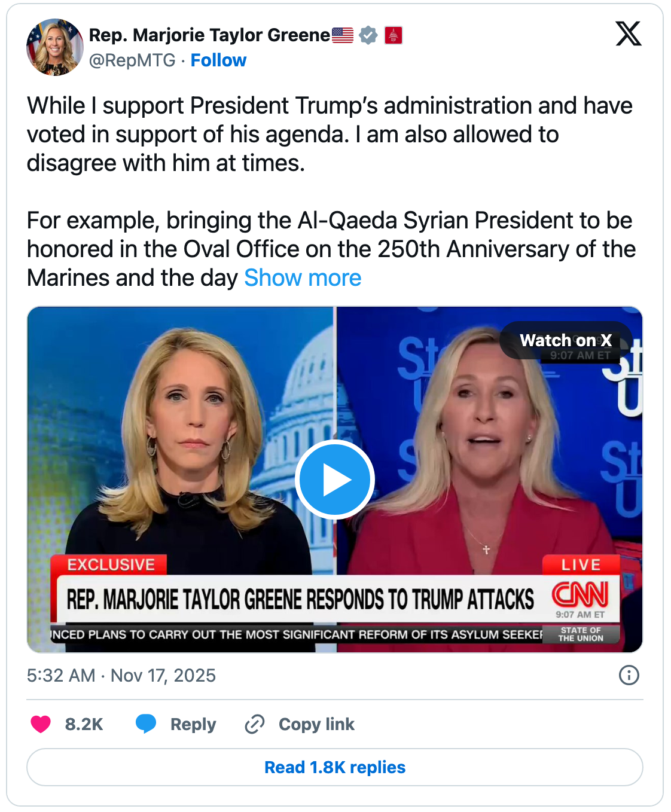This screenshot has width=671, height=812.
Task: Like the tweet with the heart icon
Action: (41, 724)
